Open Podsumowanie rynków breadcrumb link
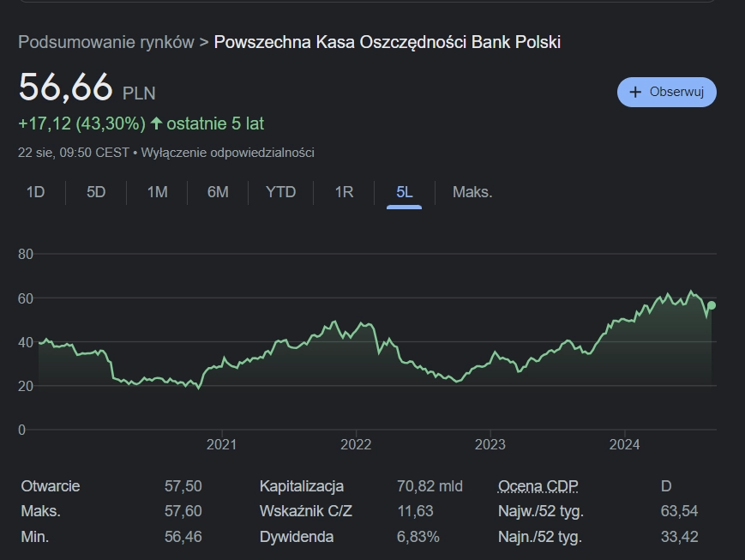Image resolution: width=745 pixels, height=560 pixels. pos(106,42)
